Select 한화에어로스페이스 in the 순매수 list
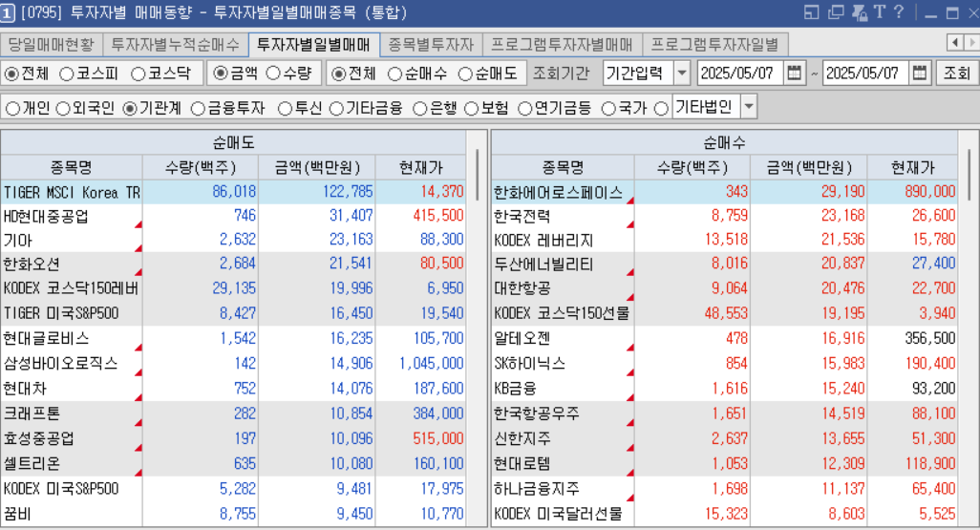980x530 pixels. click(x=558, y=192)
